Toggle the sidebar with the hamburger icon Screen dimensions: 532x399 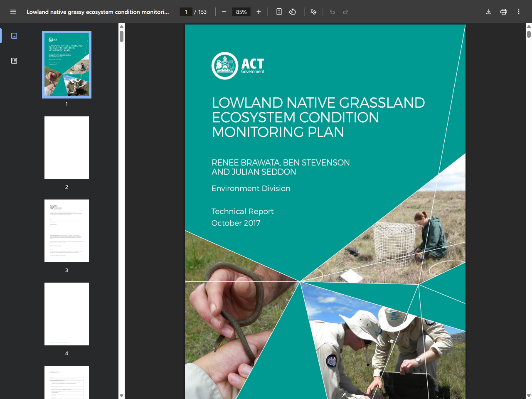13,12
